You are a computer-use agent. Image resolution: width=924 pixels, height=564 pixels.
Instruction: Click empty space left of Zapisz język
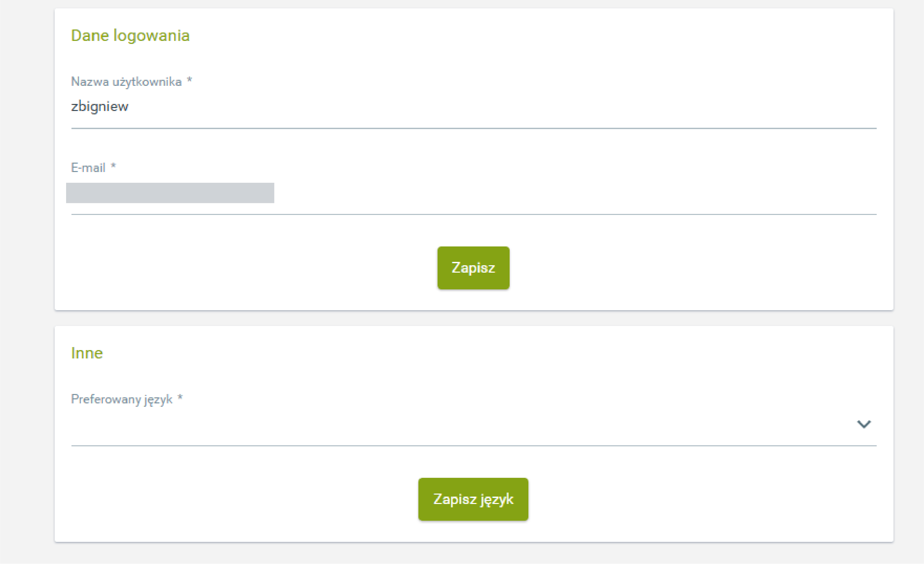point(244,499)
